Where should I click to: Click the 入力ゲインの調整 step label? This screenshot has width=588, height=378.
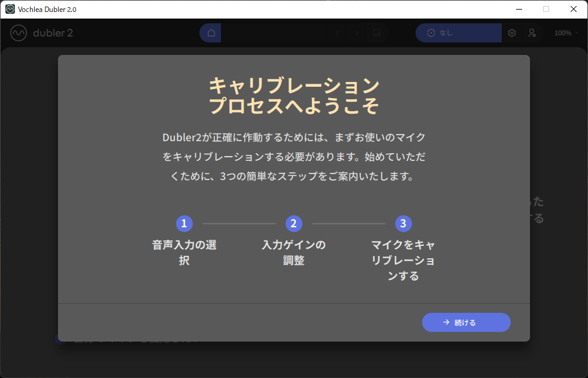(x=293, y=252)
